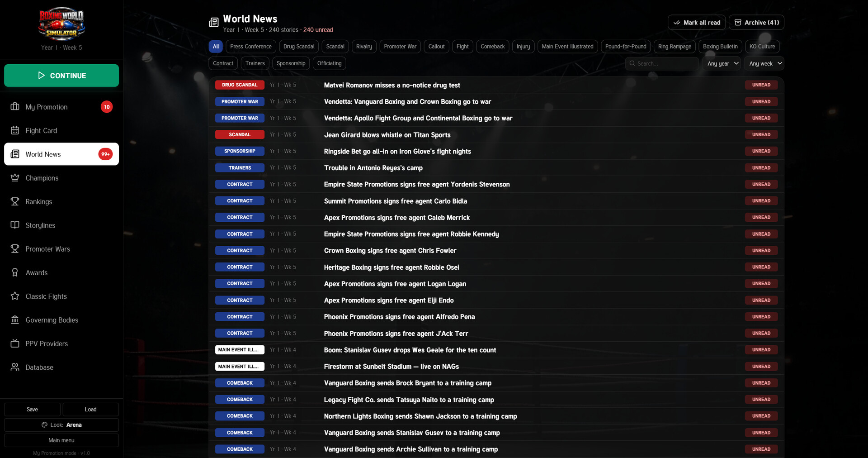
Task: Click the Save button
Action: click(32, 409)
